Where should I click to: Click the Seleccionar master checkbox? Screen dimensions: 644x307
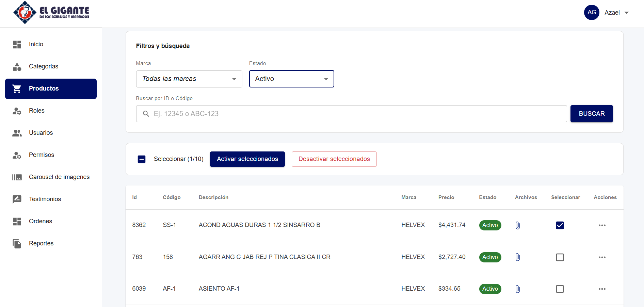pyautogui.click(x=141, y=159)
